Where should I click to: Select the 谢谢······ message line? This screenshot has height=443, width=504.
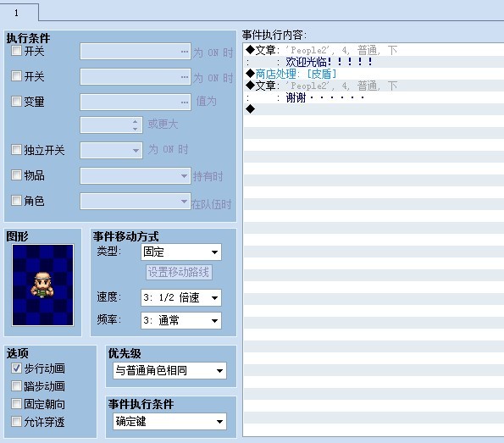click(374, 97)
